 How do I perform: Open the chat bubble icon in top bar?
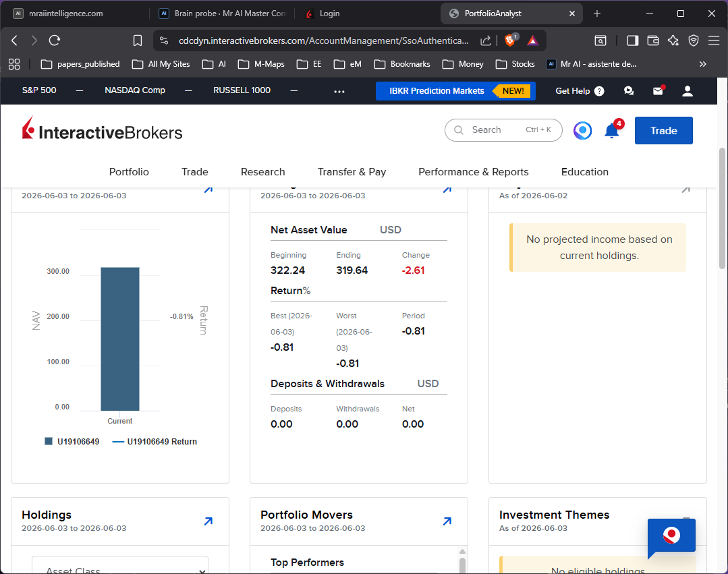click(x=629, y=91)
